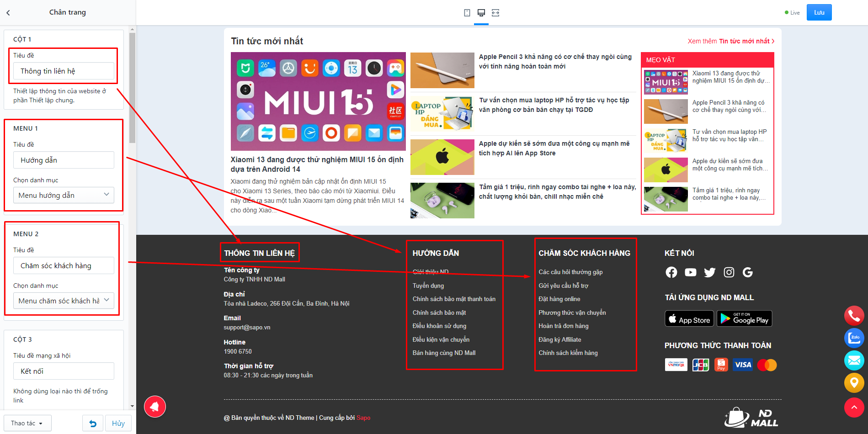This screenshot has width=868, height=434.
Task: Click the back-to-top arrow button
Action: [854, 407]
